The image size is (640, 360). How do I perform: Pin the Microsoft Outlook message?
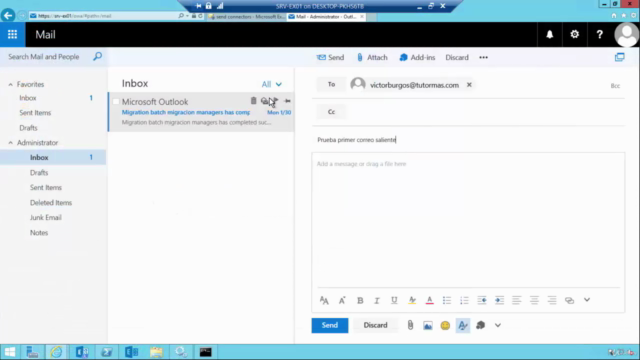(x=287, y=101)
